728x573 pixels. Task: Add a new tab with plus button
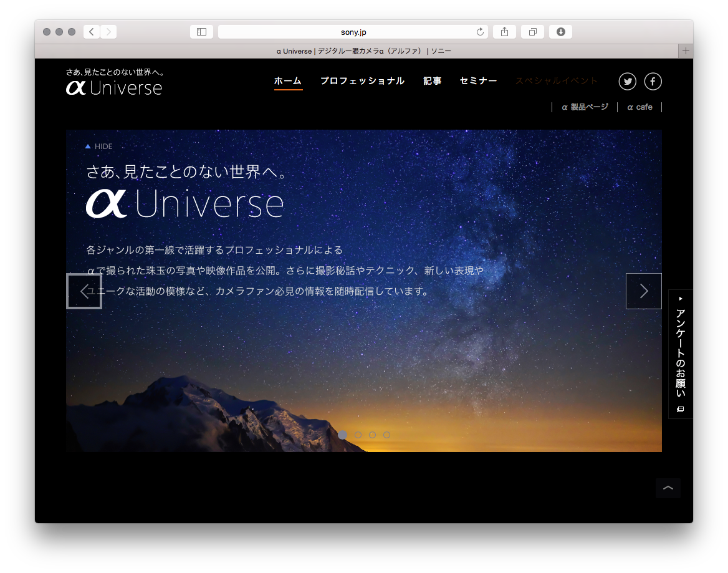[686, 51]
